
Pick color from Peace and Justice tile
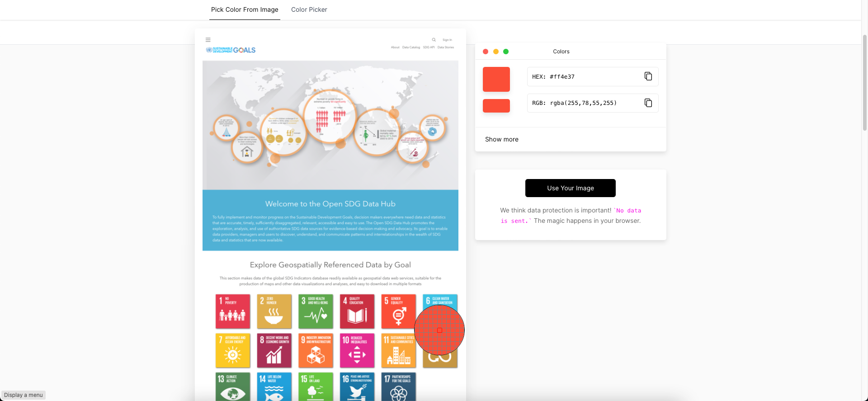tap(357, 387)
